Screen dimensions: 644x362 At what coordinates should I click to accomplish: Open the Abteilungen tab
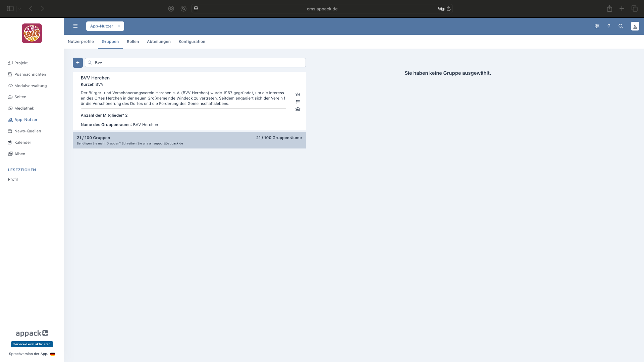159,42
